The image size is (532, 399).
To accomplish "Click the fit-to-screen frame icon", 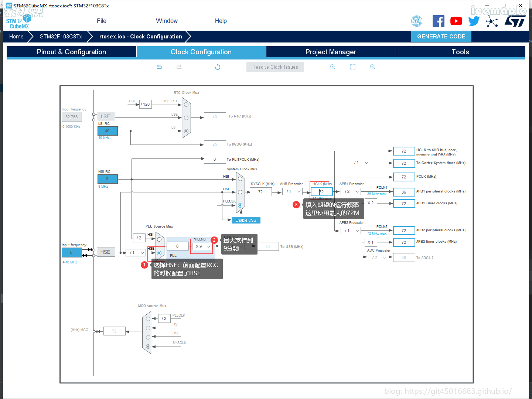I will point(353,67).
